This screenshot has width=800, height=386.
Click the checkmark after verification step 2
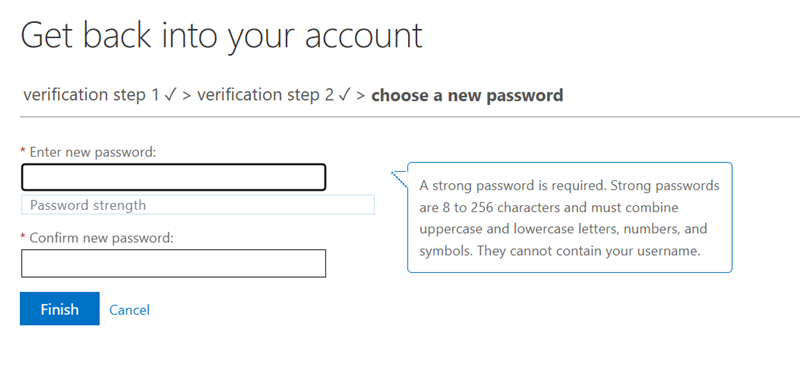tap(344, 95)
